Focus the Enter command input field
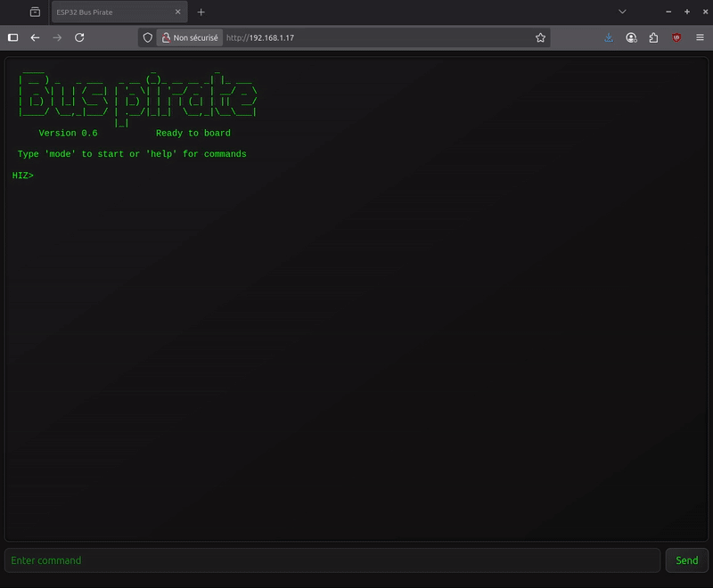The image size is (713, 588). pos(332,560)
